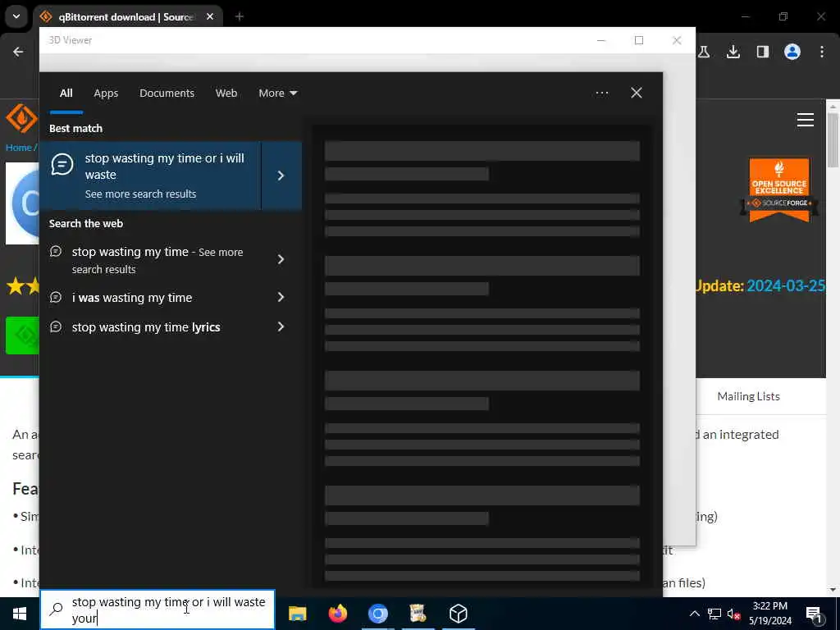Click chat icon beside 'stop wasting my time lyrics'

(x=56, y=326)
